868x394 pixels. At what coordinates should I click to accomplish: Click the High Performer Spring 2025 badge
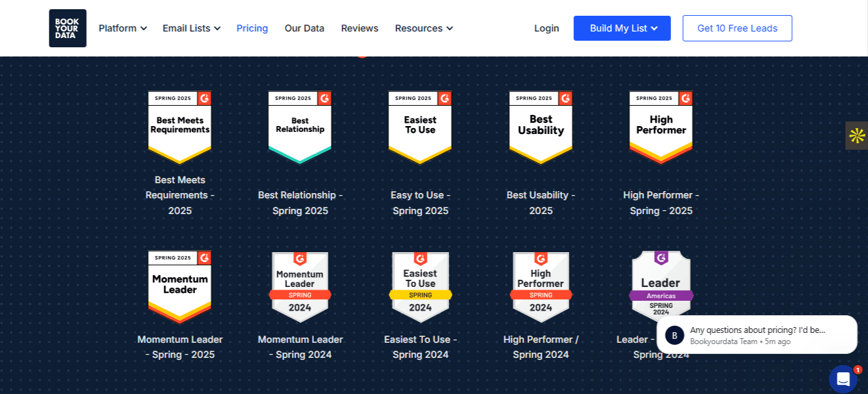pos(661,127)
